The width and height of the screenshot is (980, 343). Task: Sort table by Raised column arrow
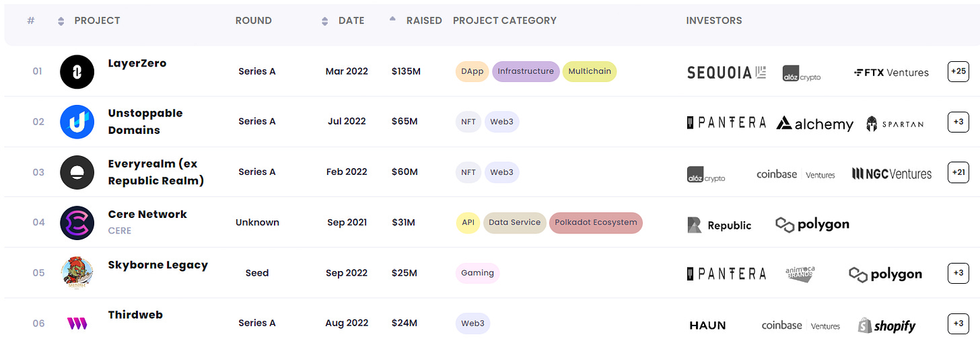(x=393, y=20)
